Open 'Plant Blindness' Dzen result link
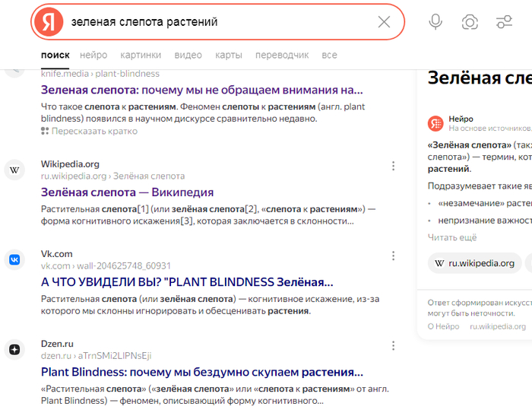This screenshot has width=532, height=413. pyautogui.click(x=201, y=373)
